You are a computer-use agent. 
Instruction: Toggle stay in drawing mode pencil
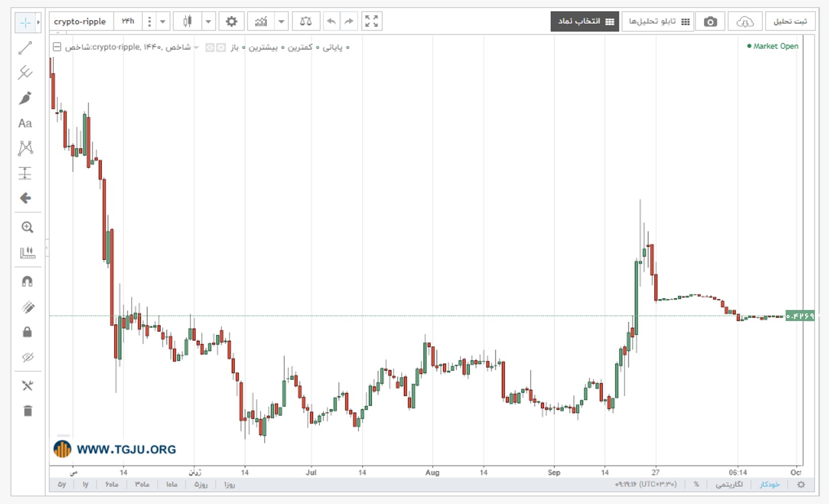pyautogui.click(x=27, y=307)
